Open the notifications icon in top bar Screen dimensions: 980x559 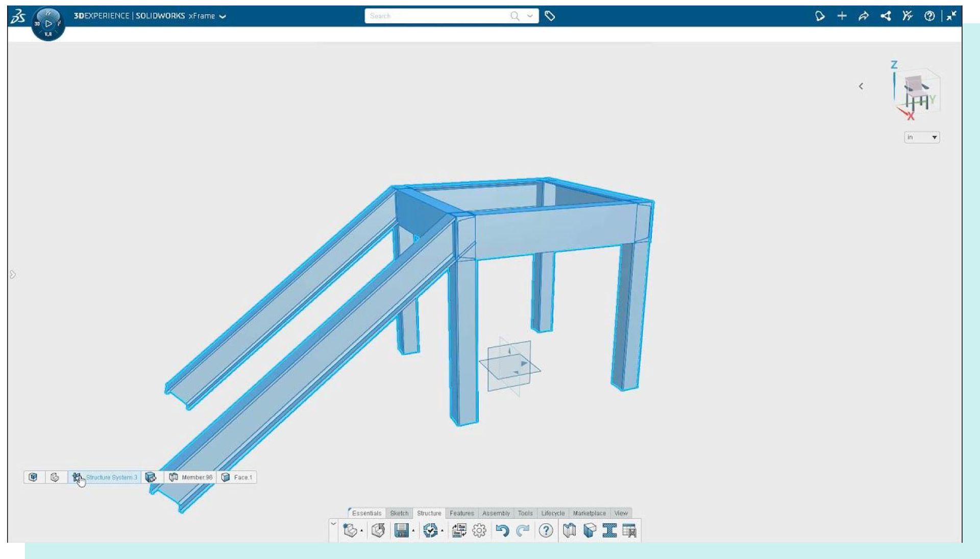[820, 16]
